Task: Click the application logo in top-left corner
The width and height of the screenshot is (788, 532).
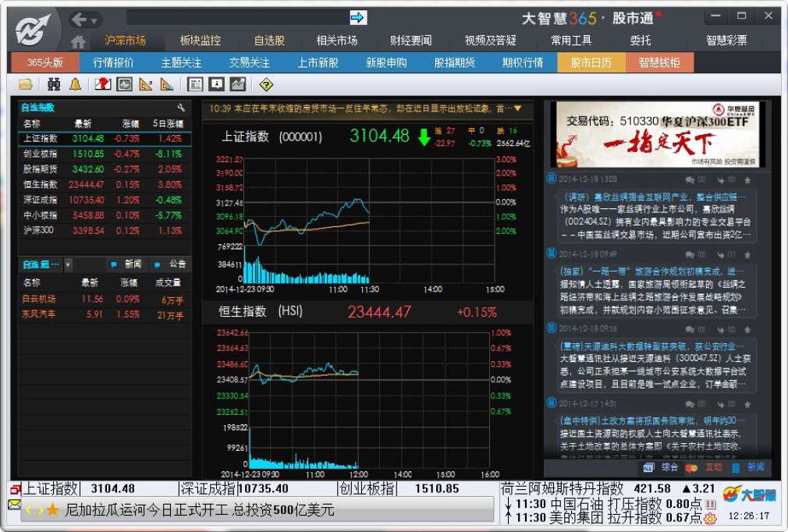Action: coord(34,30)
